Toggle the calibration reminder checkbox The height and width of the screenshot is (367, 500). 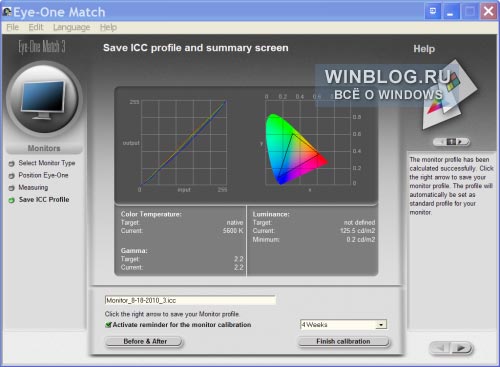coord(108,325)
